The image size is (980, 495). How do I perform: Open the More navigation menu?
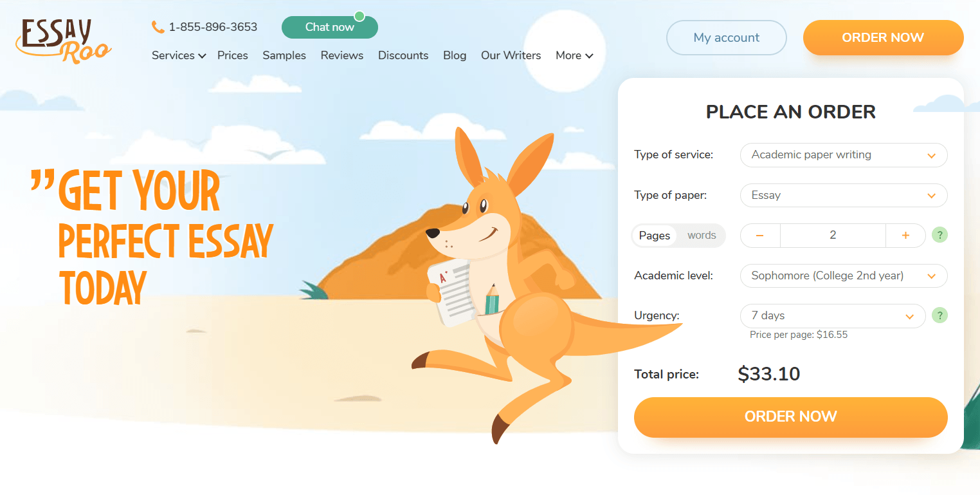coord(574,55)
